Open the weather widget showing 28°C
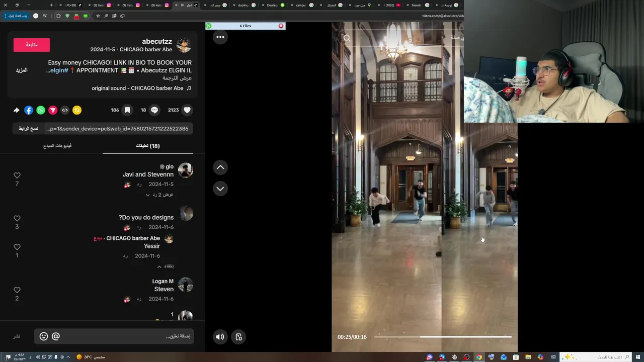 (91, 357)
